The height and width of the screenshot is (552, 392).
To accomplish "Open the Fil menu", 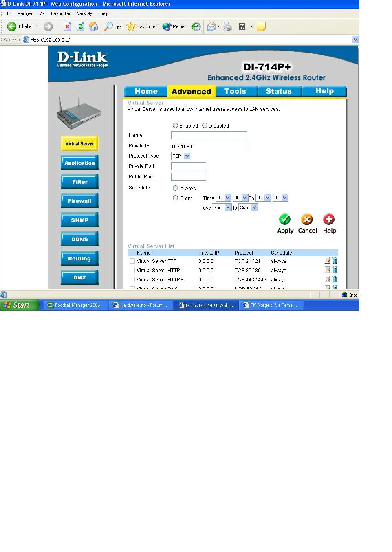I will [x=9, y=13].
